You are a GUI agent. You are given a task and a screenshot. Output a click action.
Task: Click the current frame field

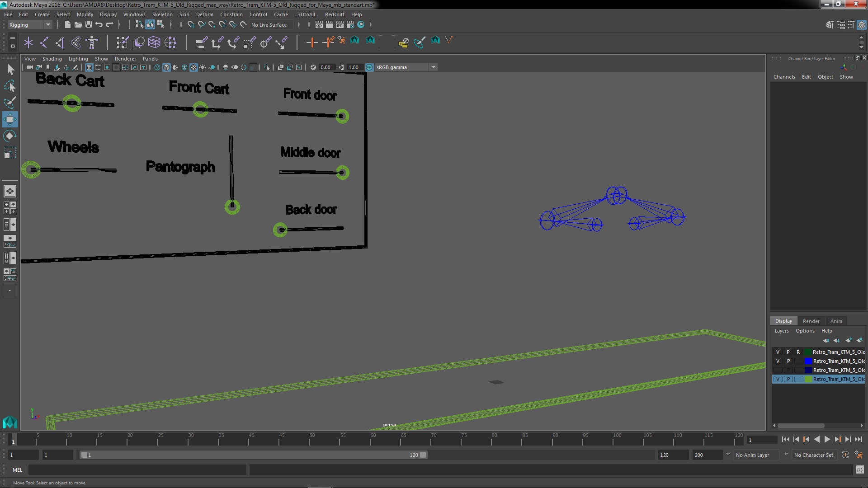click(762, 440)
